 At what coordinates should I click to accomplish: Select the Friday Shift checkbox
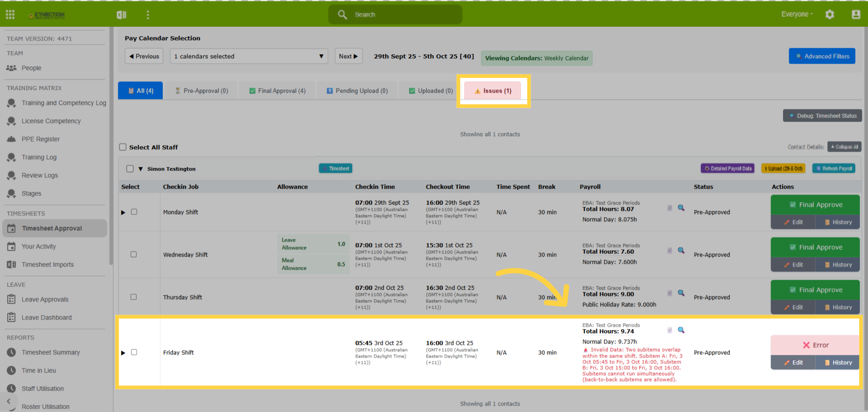coord(134,352)
